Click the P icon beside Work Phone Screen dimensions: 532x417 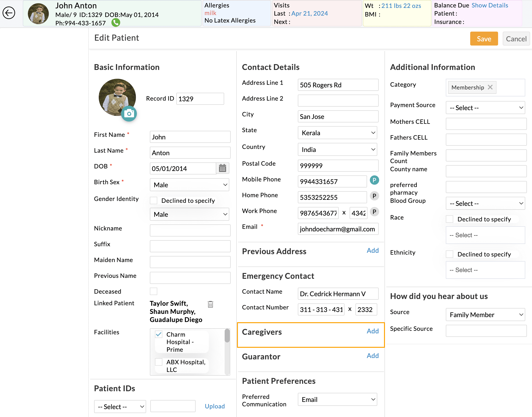point(374,212)
